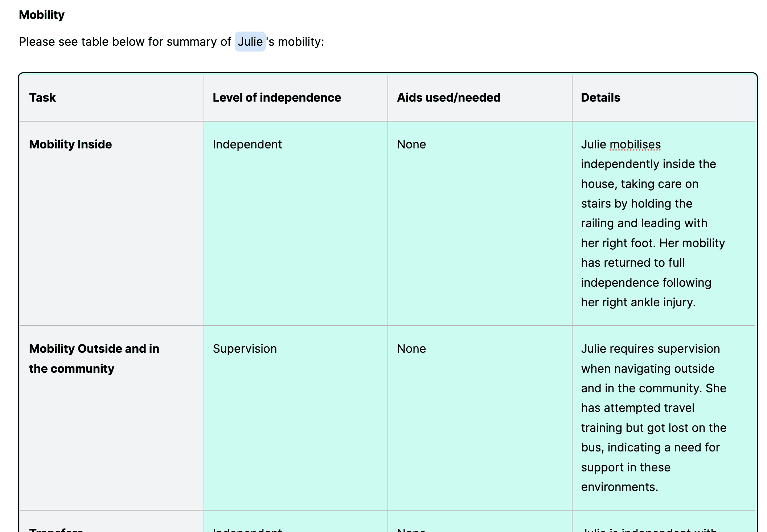
Task: Click the misspelled word mobilises
Action: tap(635, 144)
